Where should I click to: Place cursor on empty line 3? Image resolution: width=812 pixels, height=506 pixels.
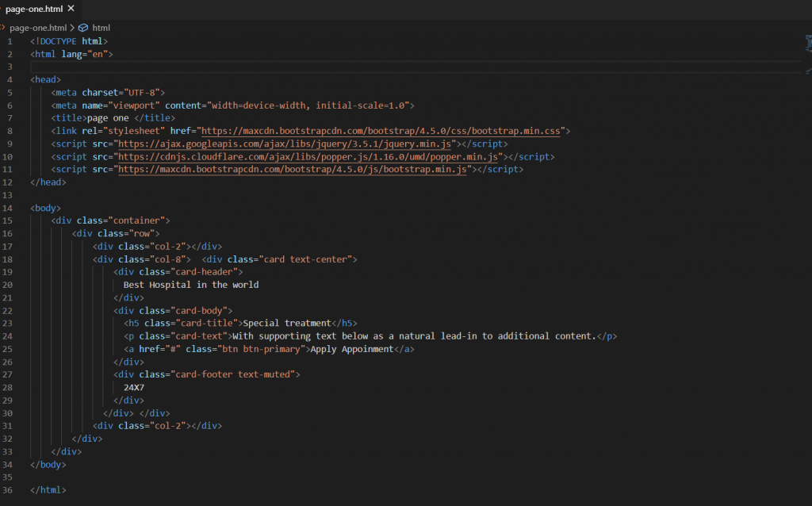pos(238,67)
